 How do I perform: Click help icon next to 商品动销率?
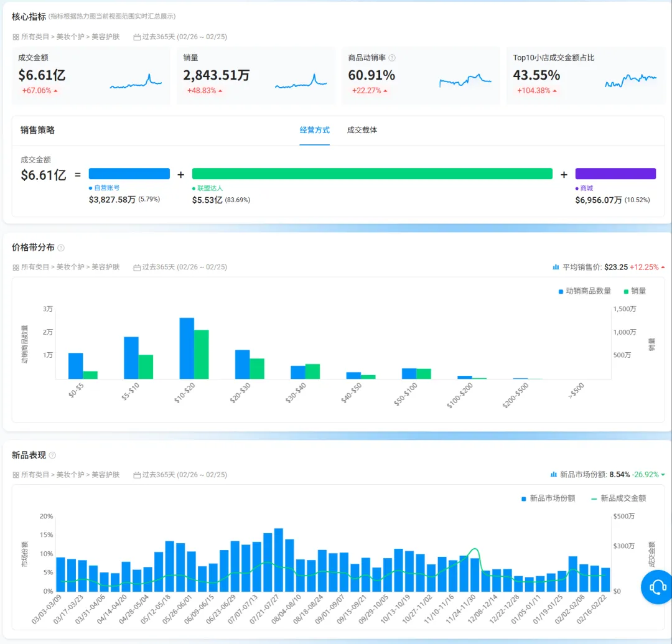coord(392,58)
